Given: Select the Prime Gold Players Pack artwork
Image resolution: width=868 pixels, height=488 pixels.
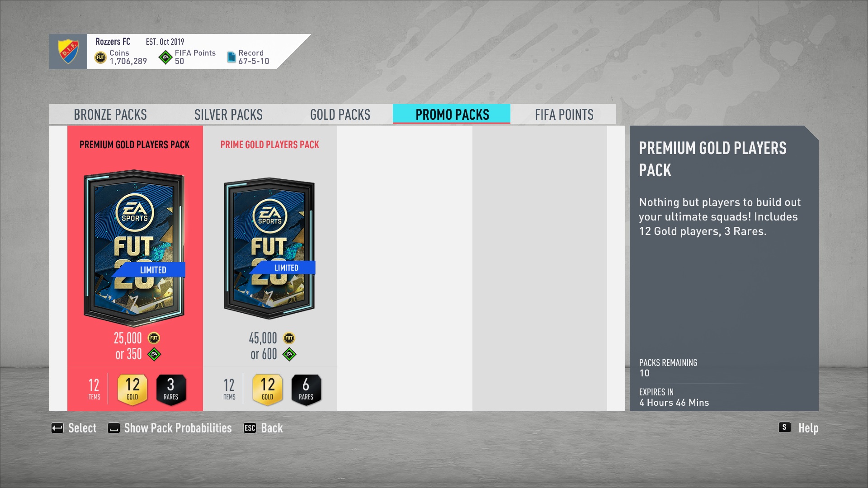Looking at the screenshot, I should point(269,248).
